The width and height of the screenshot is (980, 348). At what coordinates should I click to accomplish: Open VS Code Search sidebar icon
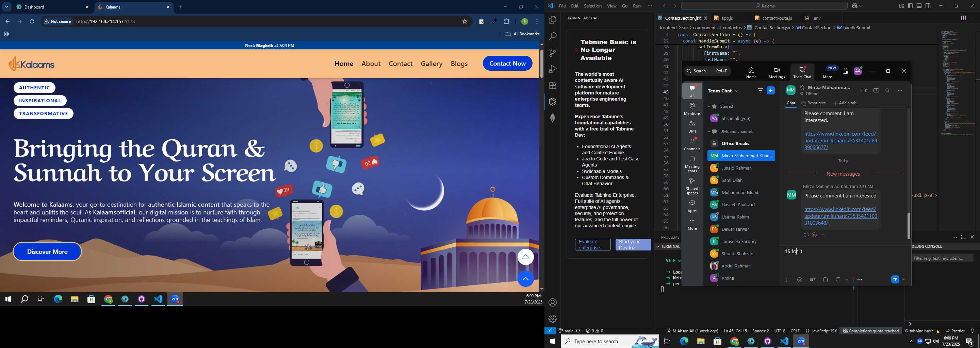coord(552,36)
